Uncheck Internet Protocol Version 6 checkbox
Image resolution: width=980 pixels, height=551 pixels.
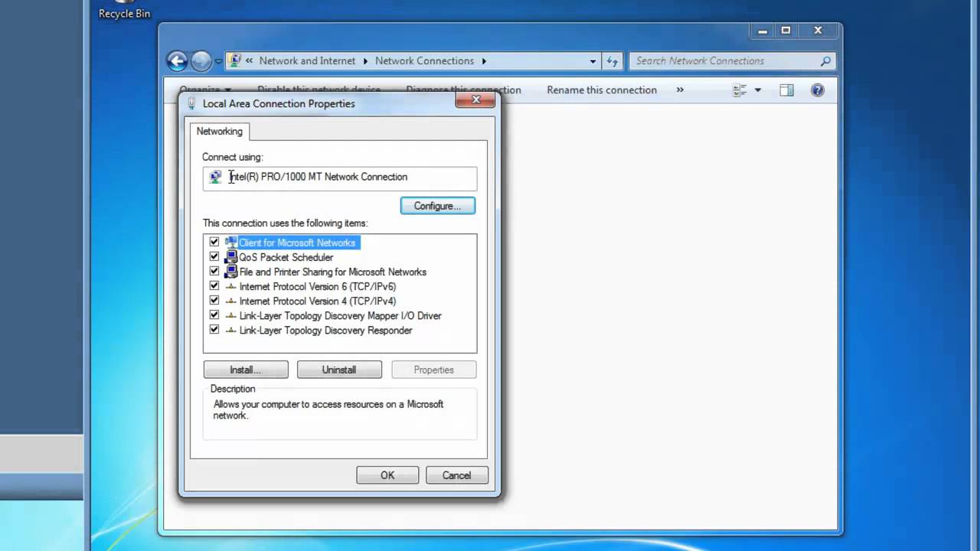coord(214,285)
